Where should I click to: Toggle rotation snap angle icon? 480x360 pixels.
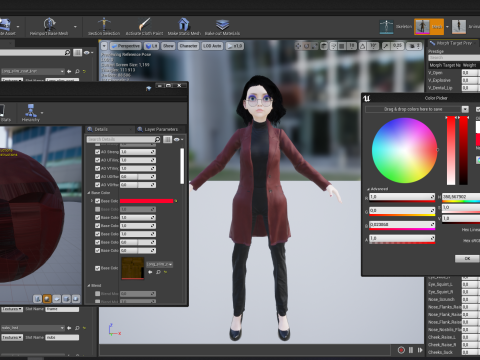[x=363, y=46]
